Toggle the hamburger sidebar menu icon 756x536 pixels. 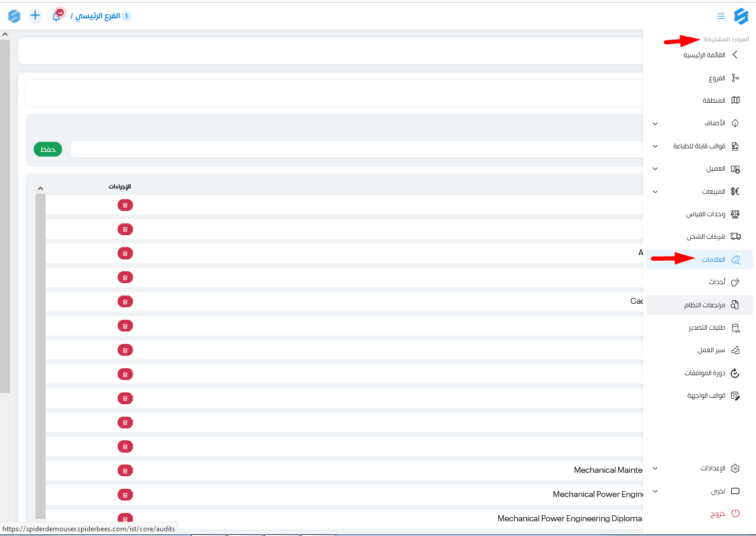click(721, 16)
